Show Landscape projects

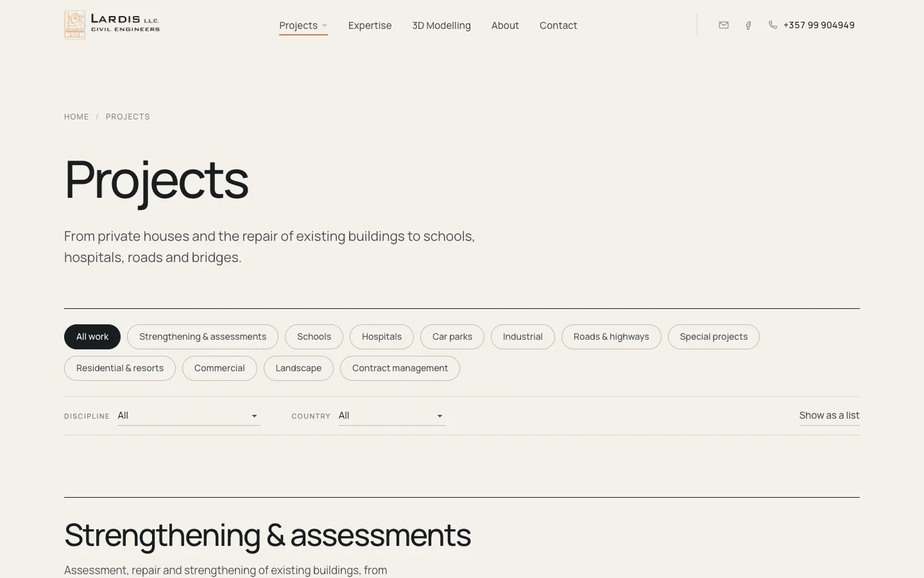[298, 368]
